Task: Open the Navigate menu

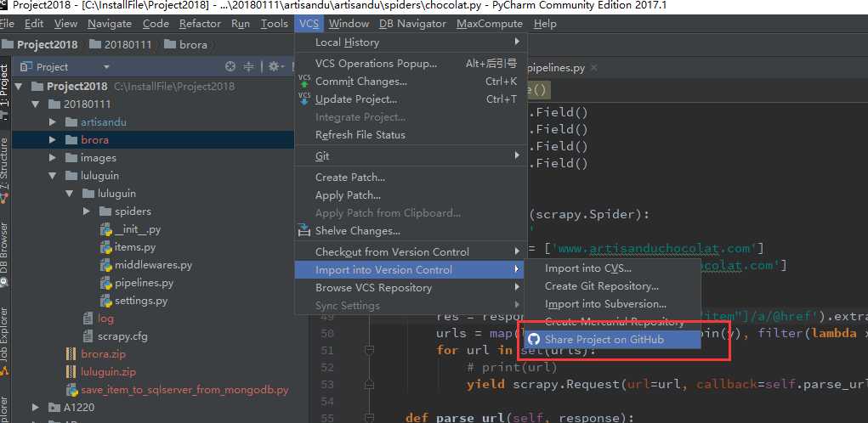Action: [110, 24]
